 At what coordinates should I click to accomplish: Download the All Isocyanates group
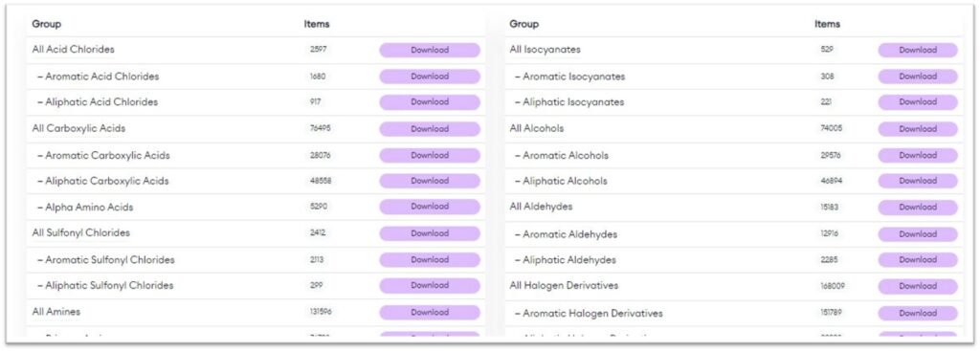pos(918,50)
